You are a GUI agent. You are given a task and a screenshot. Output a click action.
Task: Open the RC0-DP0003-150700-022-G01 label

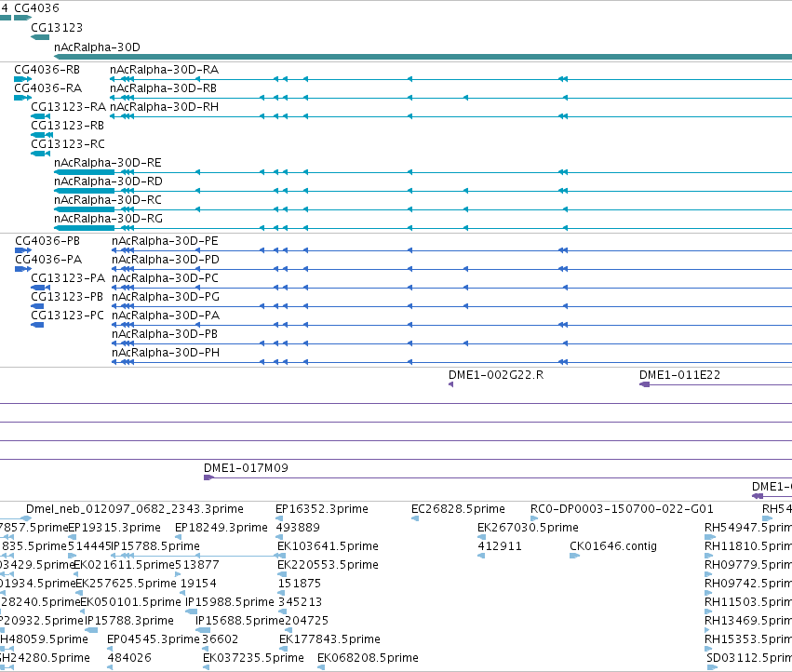622,509
